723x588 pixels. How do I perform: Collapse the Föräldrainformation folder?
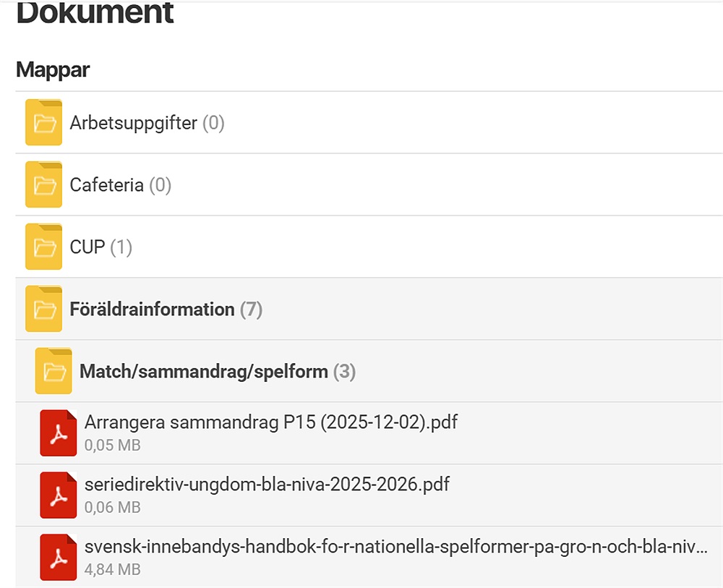(x=152, y=310)
